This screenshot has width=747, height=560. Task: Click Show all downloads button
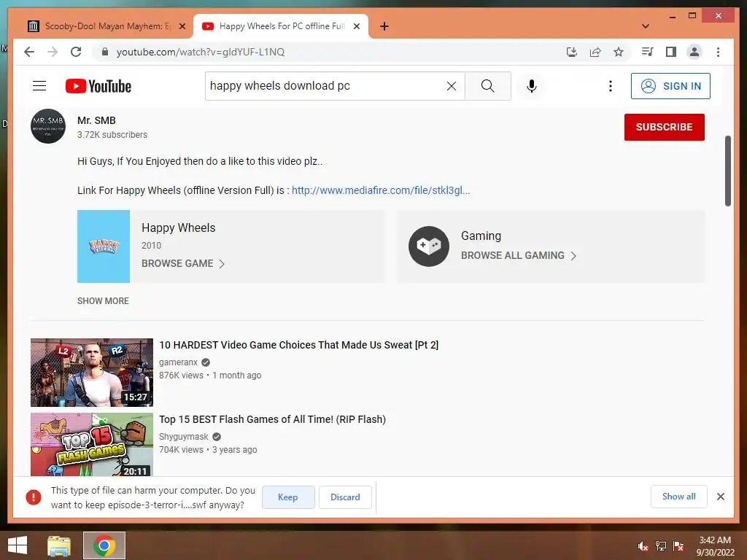(x=679, y=497)
